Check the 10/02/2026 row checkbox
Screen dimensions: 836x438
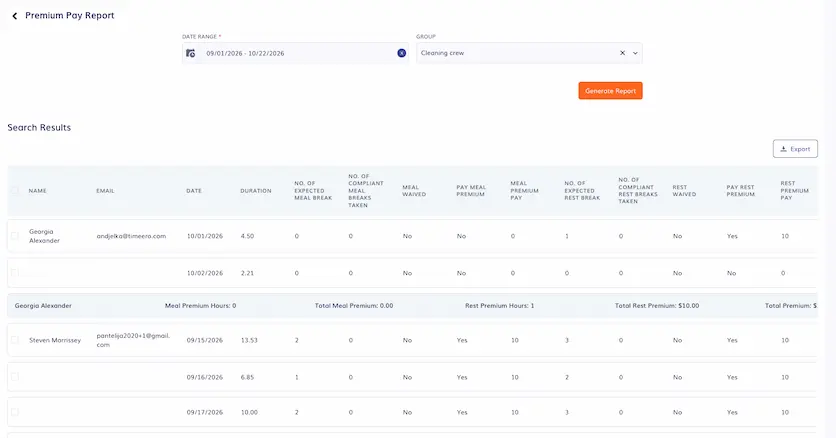click(x=15, y=272)
